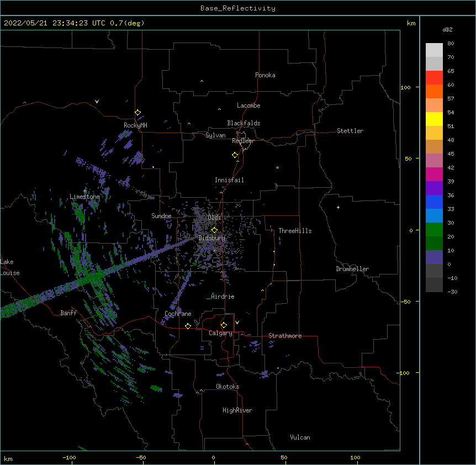Click the white plus marker west of Drumheller
The height and width of the screenshot is (465, 476).
[338, 207]
